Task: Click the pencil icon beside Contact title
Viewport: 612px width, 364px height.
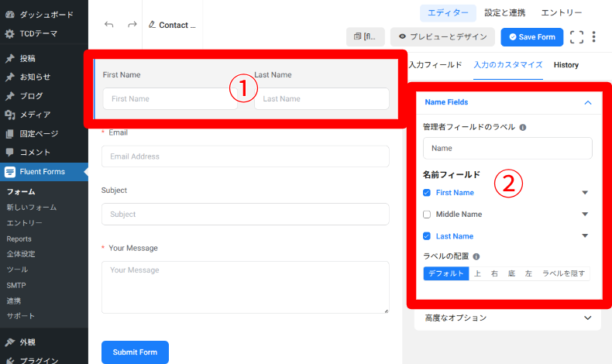Action: coord(152,25)
